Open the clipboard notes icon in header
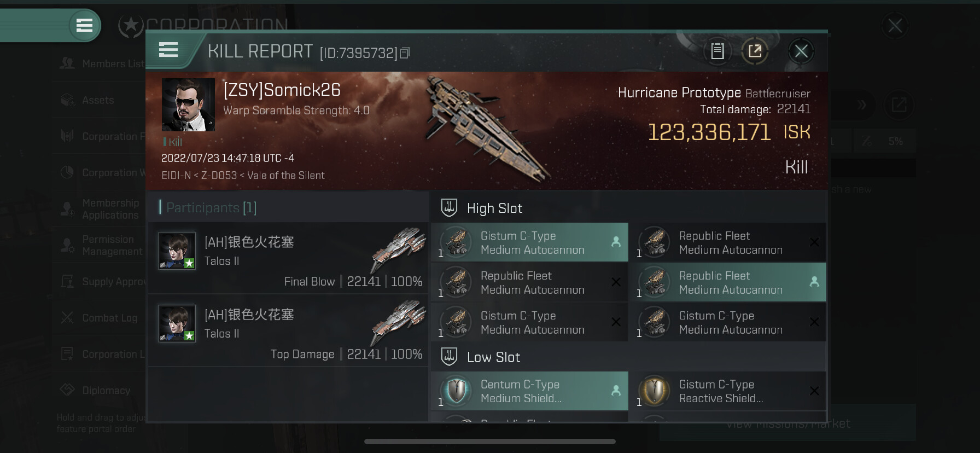Viewport: 980px width, 453px height. 717,51
